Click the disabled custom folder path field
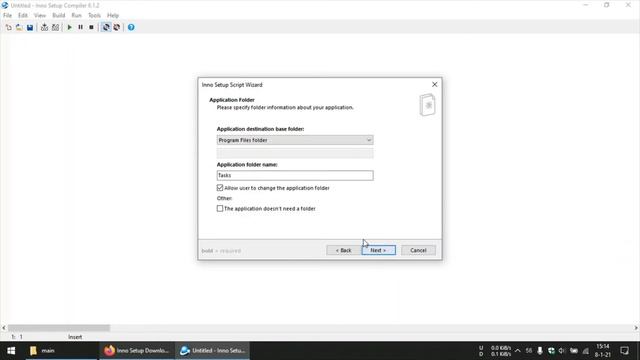 tap(295, 153)
